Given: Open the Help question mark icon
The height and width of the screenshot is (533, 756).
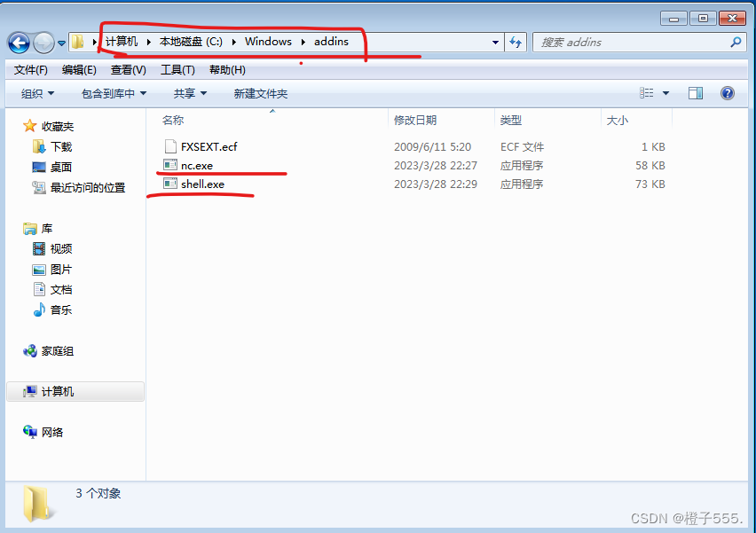Looking at the screenshot, I should tap(727, 93).
